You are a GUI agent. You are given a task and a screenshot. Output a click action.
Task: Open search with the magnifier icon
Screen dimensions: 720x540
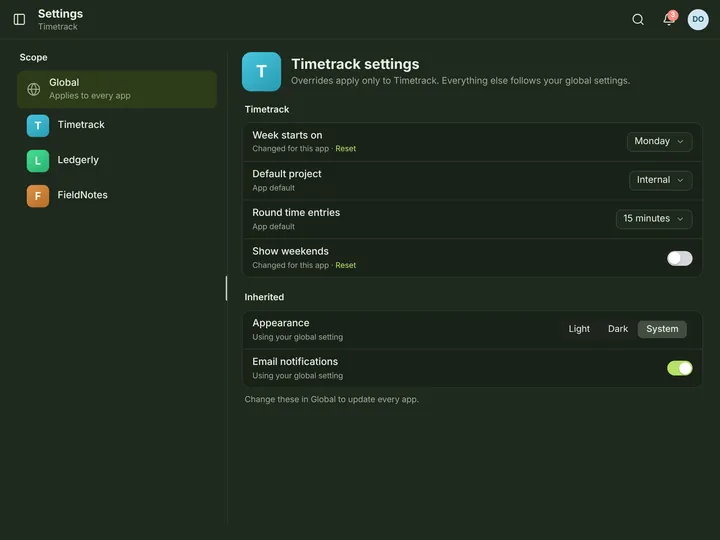[638, 19]
